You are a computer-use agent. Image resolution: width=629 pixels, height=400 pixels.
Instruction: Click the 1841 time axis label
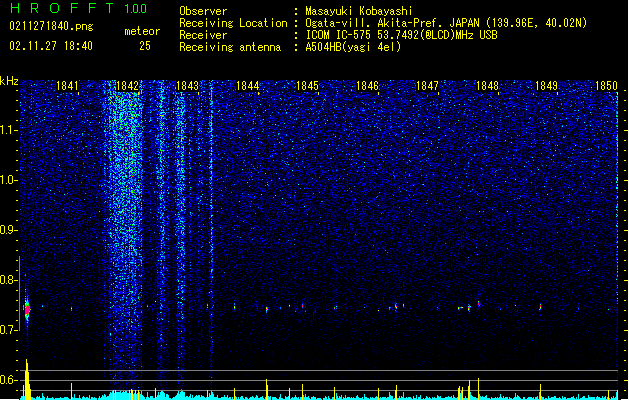pyautogui.click(x=67, y=86)
